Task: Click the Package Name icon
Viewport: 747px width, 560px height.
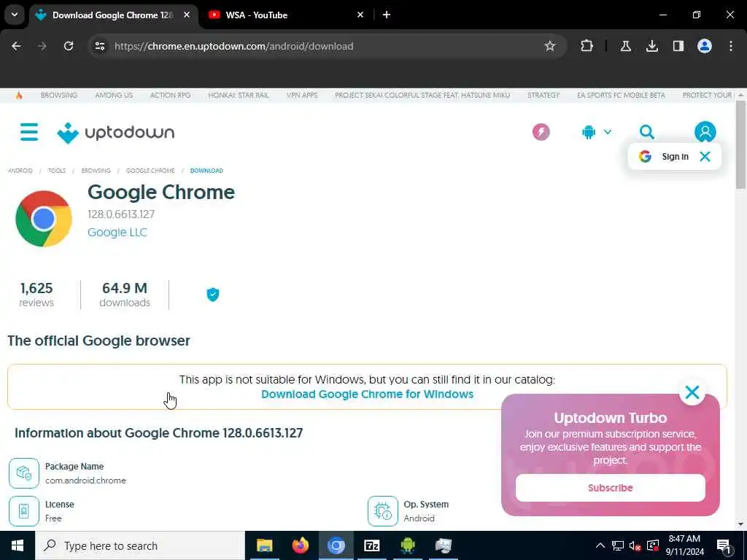Action: 24,473
